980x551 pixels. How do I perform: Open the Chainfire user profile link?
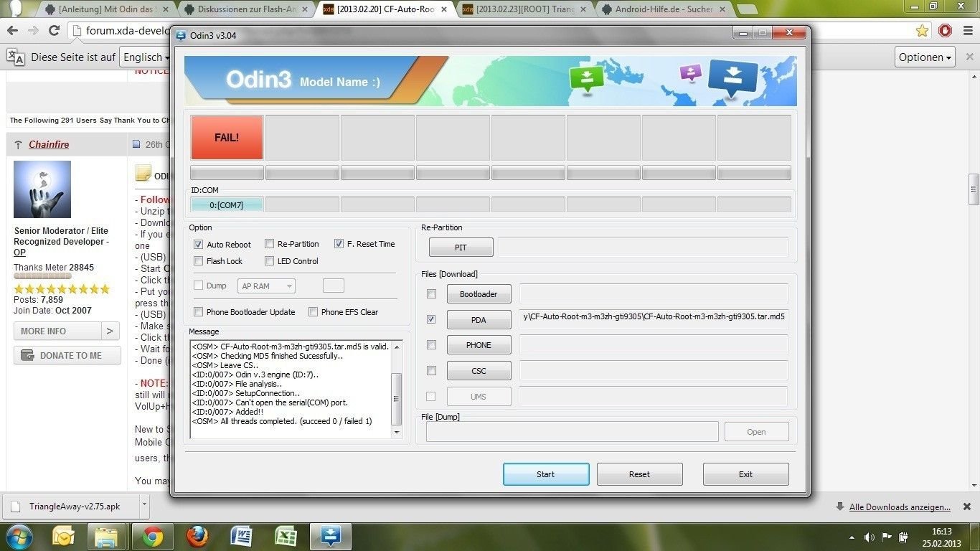click(x=49, y=144)
